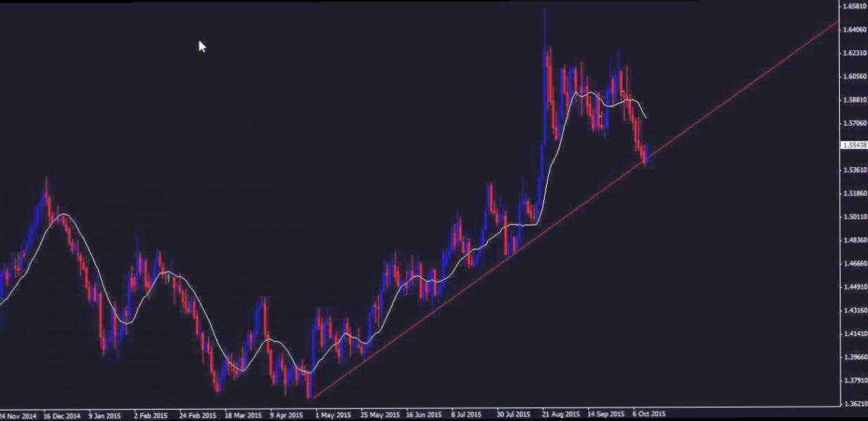The width and height of the screenshot is (868, 421).
Task: Click the 1.48360 price axis label
Action: coord(856,240)
